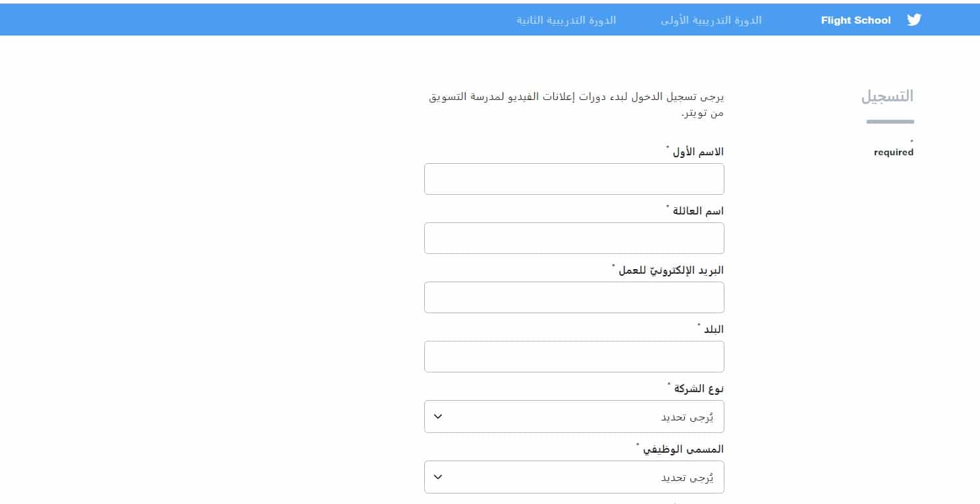Screen dimensions: 980x504
Task: Open the نوع الشركة dropdown
Action: pyautogui.click(x=574, y=416)
